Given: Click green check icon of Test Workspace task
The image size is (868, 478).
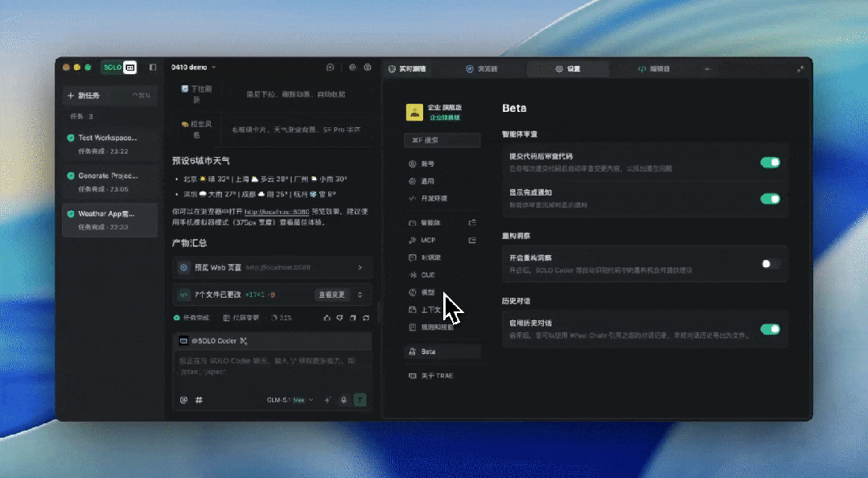Looking at the screenshot, I should click(x=71, y=138).
